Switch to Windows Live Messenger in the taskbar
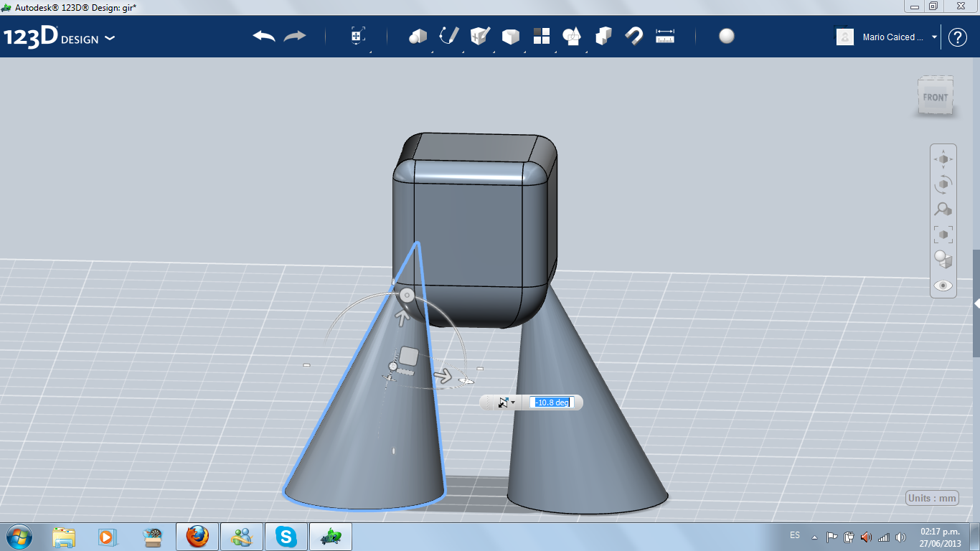The image size is (980, 551). (x=241, y=537)
